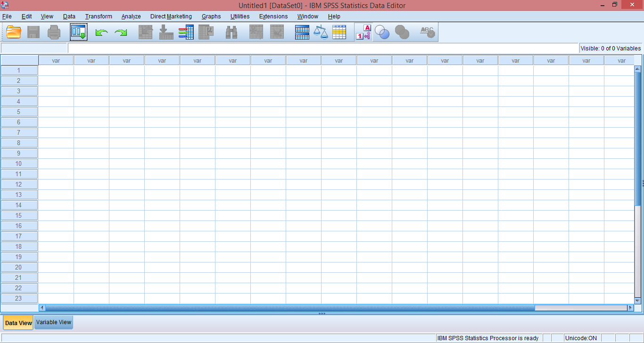Select the Data View tab
Viewport: 644px width, 343px height.
[x=18, y=323]
